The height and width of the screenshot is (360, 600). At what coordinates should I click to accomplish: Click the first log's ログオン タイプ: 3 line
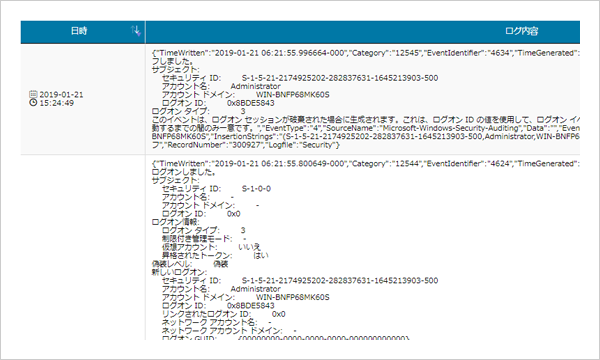199,111
